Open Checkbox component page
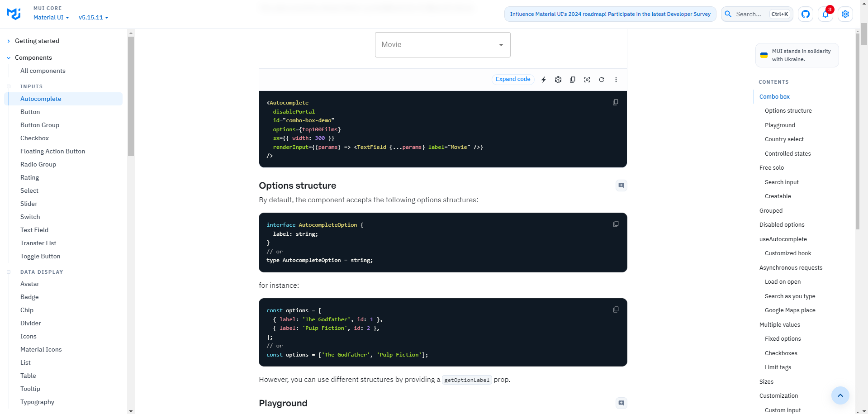 point(34,138)
